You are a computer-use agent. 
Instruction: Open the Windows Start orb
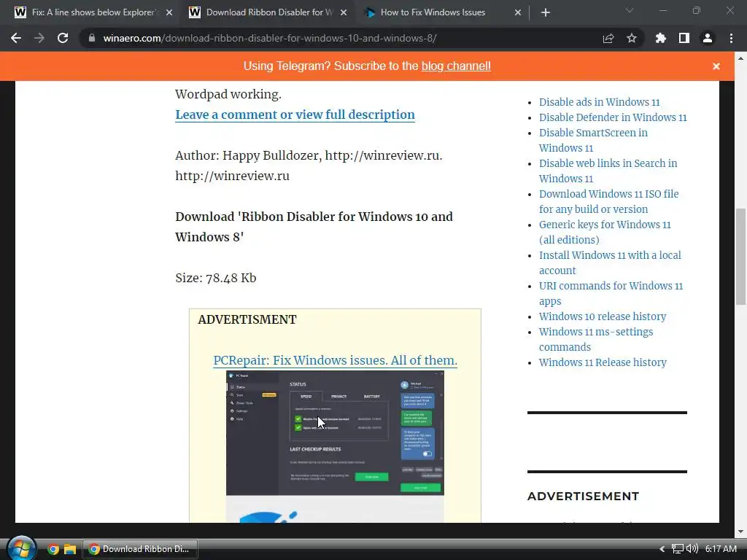[21, 548]
